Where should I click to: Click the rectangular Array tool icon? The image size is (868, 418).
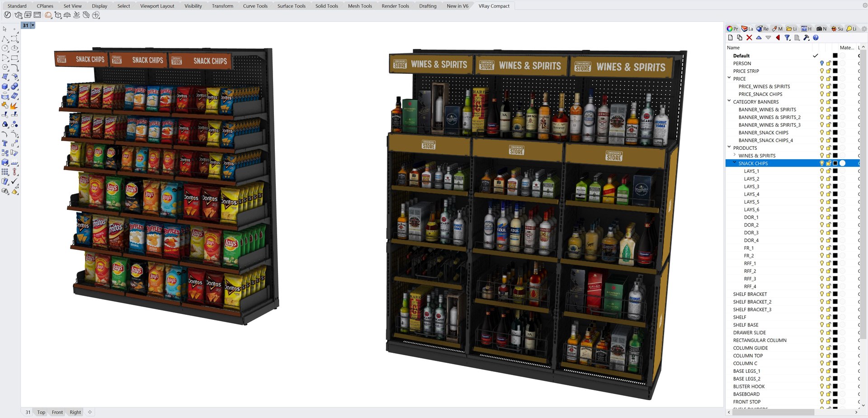(5, 172)
